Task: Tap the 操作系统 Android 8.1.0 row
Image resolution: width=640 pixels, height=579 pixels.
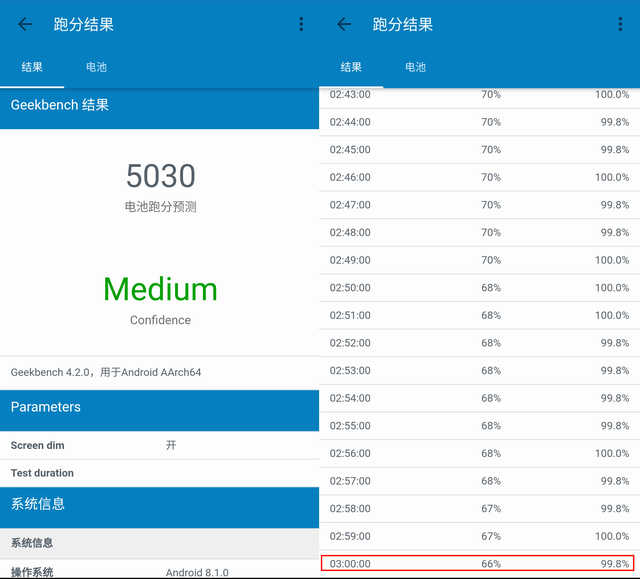Action: pyautogui.click(x=160, y=570)
